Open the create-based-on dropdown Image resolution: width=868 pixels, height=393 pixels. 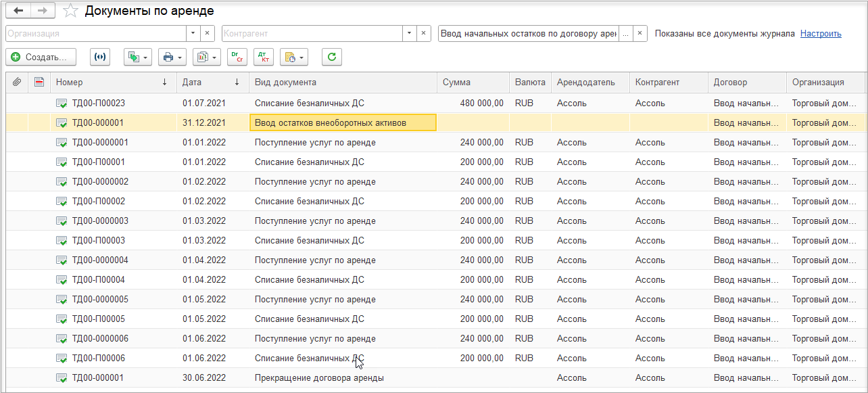pos(138,57)
